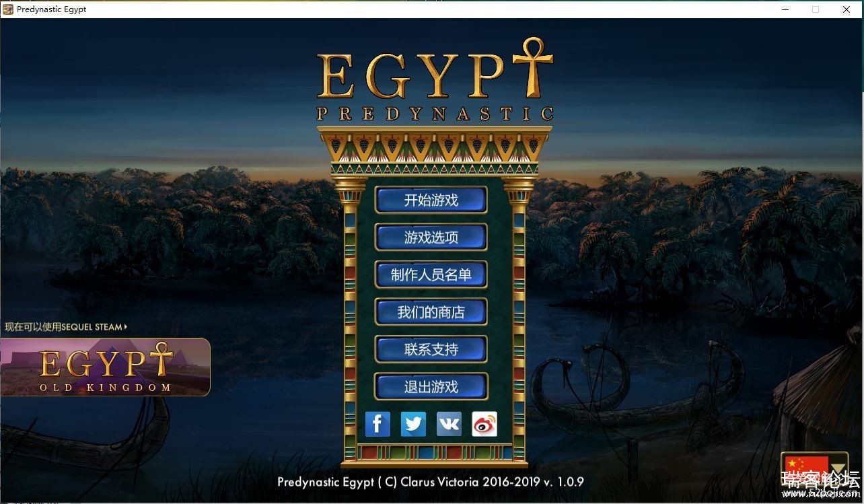Click the copyright version text Predynastic Egypt v. 1.0.9
Image resolution: width=864 pixels, height=504 pixels.
431,482
